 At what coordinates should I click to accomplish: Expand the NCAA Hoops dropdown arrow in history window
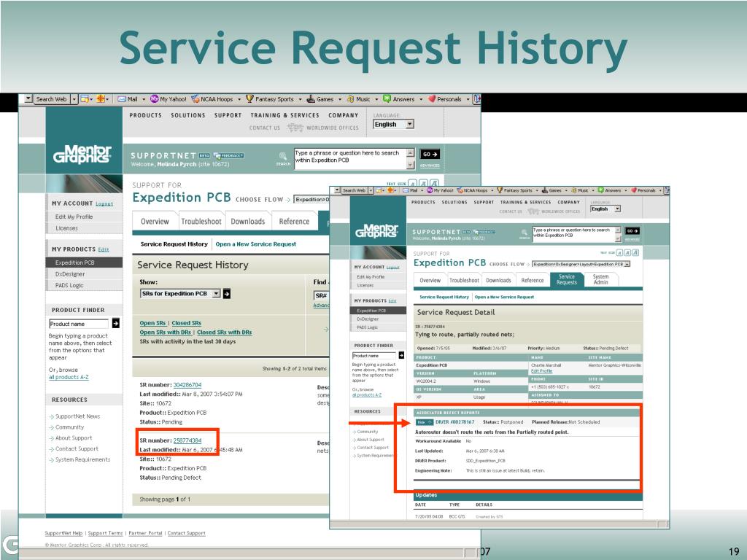coord(239,99)
